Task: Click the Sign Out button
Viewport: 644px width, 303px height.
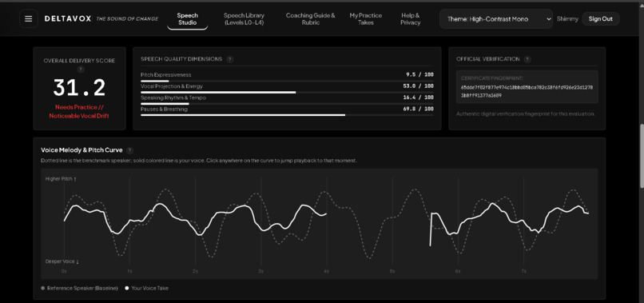Action: tap(601, 19)
